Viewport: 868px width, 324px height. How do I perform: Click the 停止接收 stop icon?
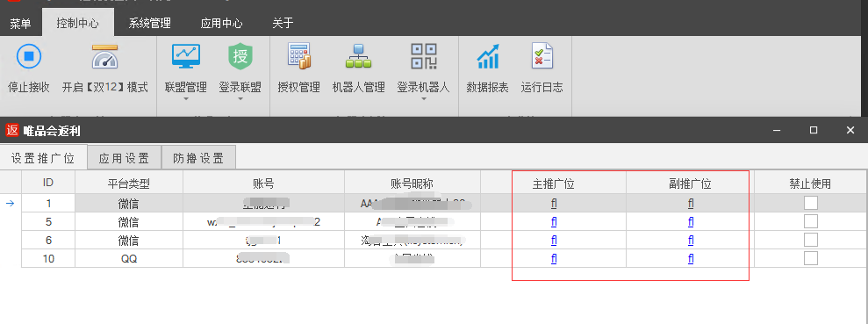[x=29, y=56]
